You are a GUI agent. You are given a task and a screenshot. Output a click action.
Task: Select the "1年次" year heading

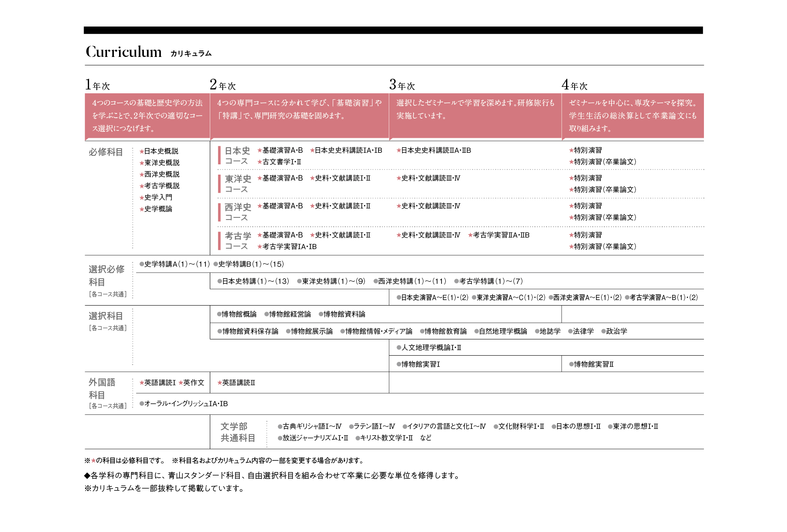(98, 85)
